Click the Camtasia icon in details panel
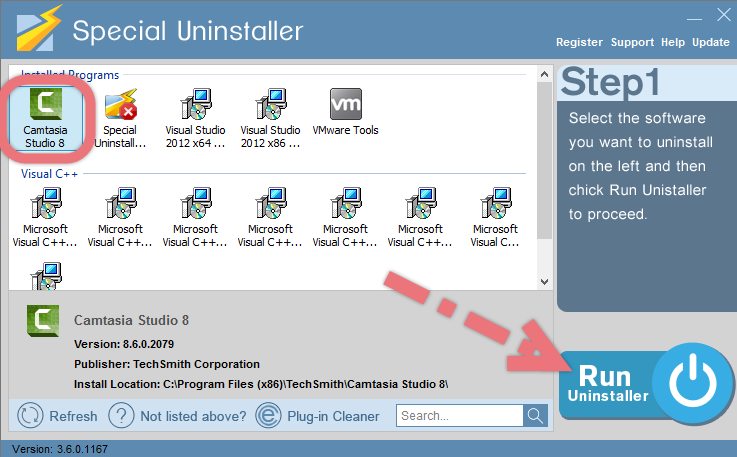The width and height of the screenshot is (737, 457). [x=43, y=321]
